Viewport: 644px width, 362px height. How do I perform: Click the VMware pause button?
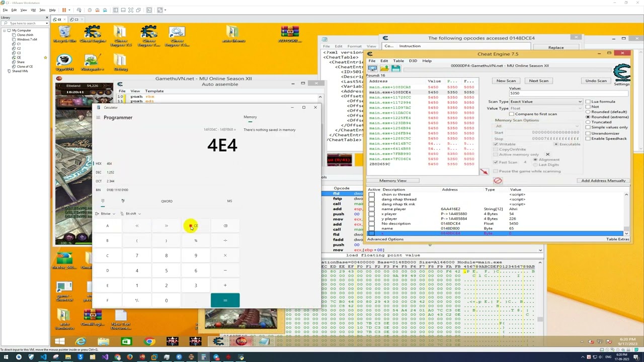(x=64, y=10)
